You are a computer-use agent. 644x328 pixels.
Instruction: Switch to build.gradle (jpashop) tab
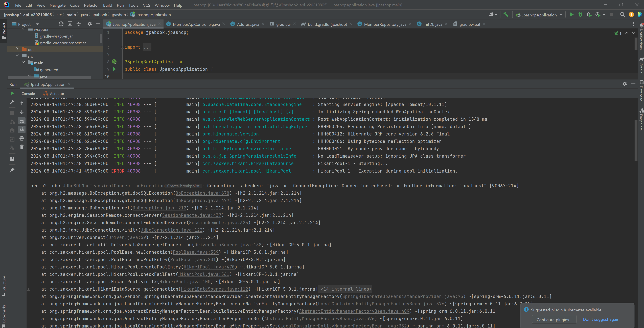pyautogui.click(x=327, y=24)
